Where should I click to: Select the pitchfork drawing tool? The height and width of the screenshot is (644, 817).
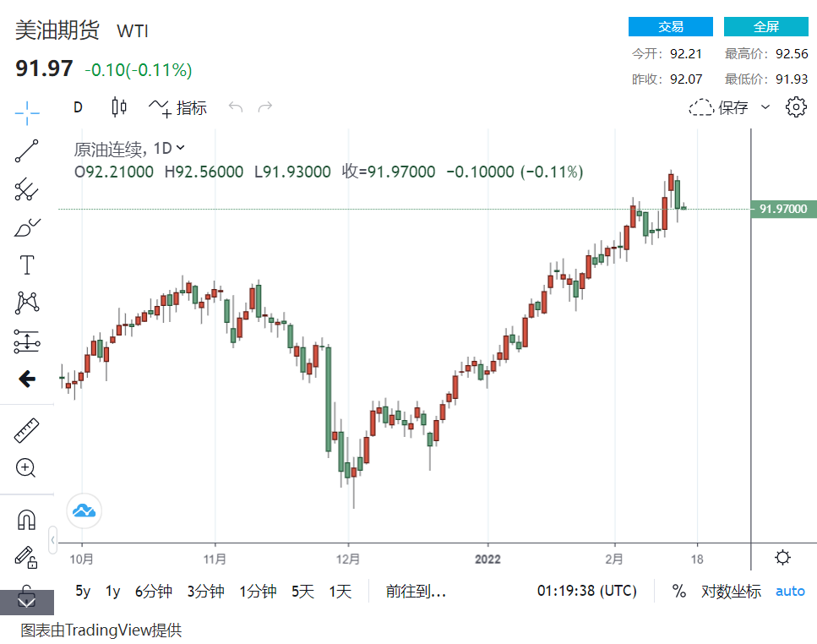[x=27, y=189]
